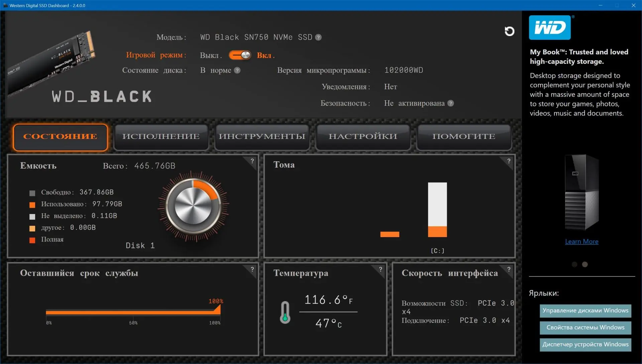The height and width of the screenshot is (364, 642).
Task: Open help icon beside disk health status
Action: click(237, 70)
